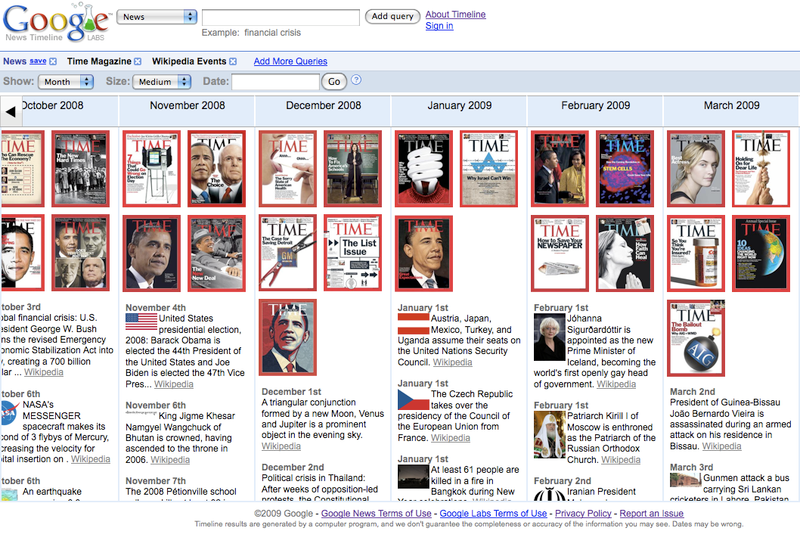Click the Bangkok fire photo for January 1st
This screenshot has width=800, height=538.
click(413, 477)
